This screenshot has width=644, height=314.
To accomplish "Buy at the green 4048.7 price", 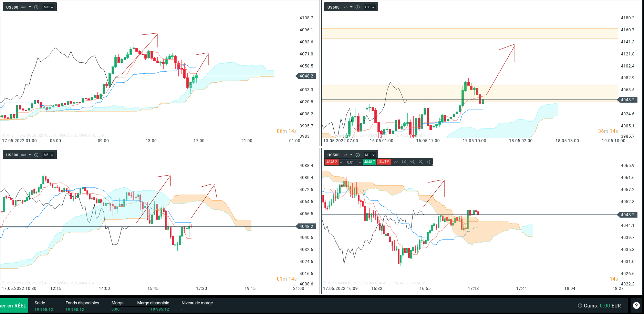I will click(370, 162).
